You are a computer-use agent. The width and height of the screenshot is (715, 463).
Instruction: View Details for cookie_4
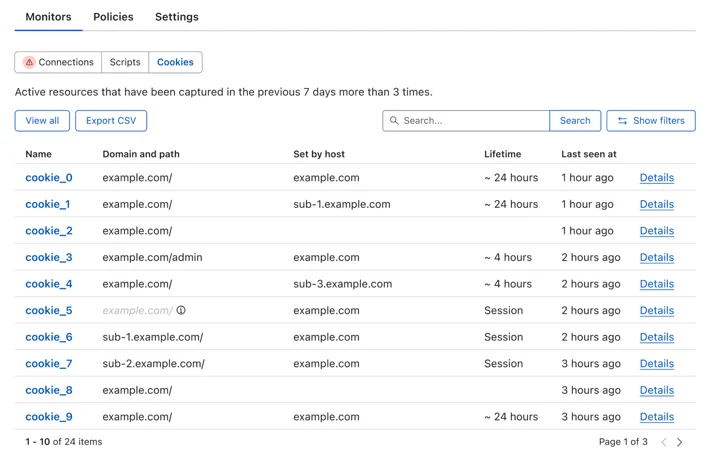point(657,284)
